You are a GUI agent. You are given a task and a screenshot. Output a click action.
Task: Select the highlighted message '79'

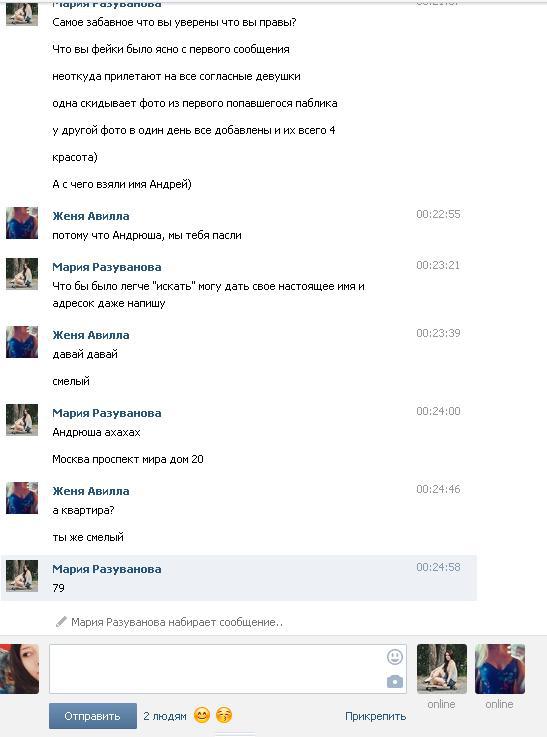pos(239,578)
